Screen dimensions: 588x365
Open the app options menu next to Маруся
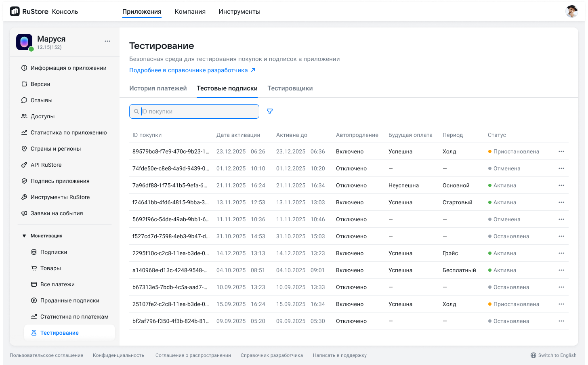tap(107, 41)
